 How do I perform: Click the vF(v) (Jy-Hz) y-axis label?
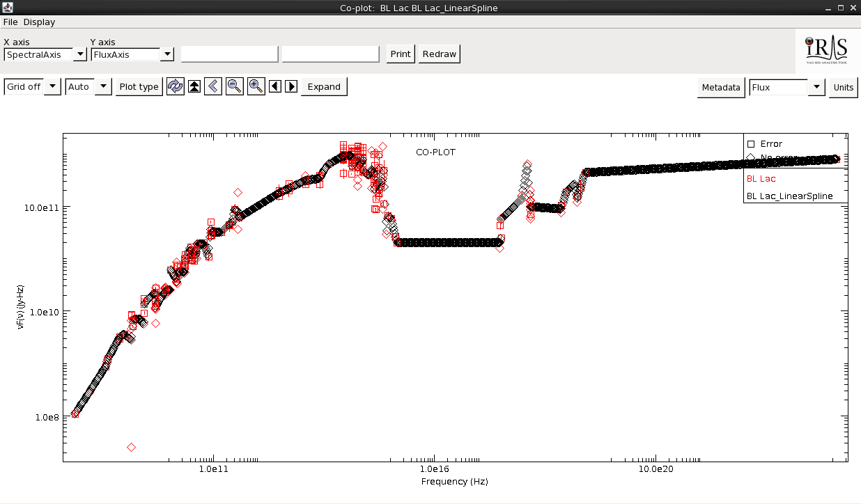pos(20,307)
